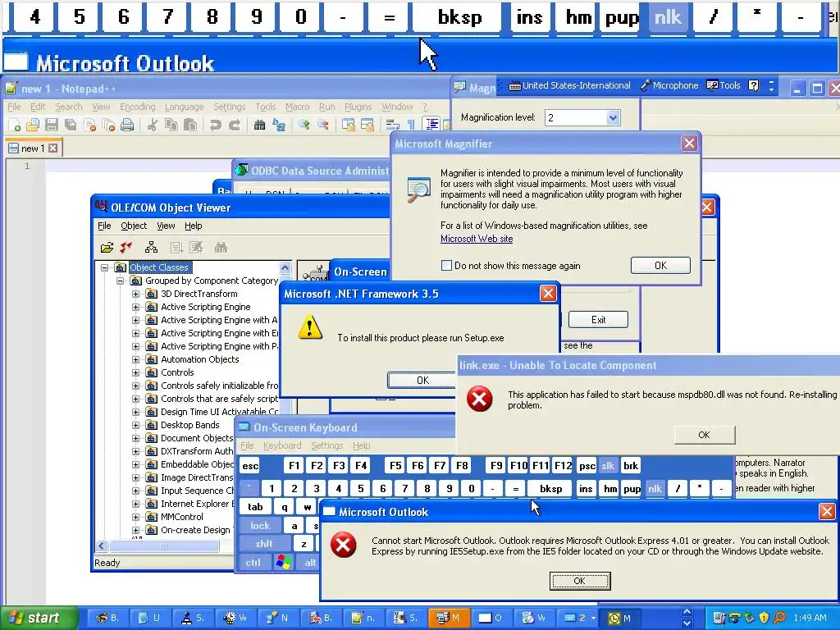Click the Save All icon in Notepad++
The height and width of the screenshot is (630, 840).
click(71, 126)
